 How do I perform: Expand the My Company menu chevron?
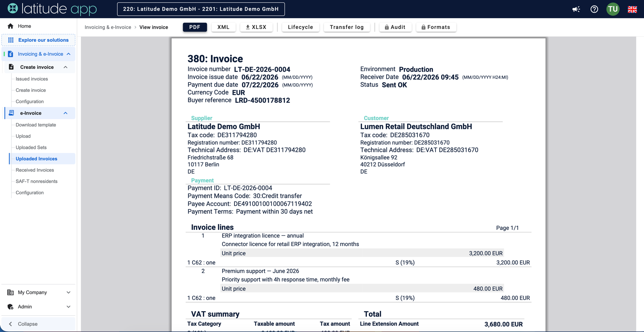pos(69,292)
